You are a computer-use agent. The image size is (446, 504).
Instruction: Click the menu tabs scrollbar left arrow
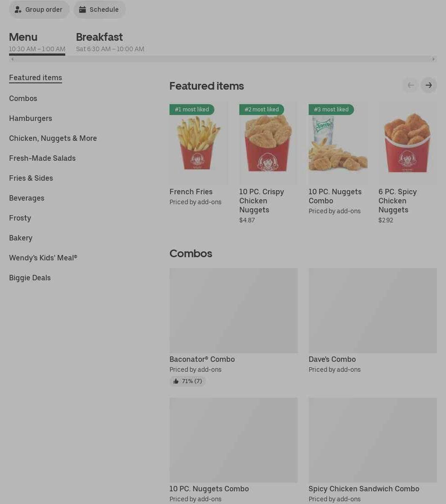(12, 59)
